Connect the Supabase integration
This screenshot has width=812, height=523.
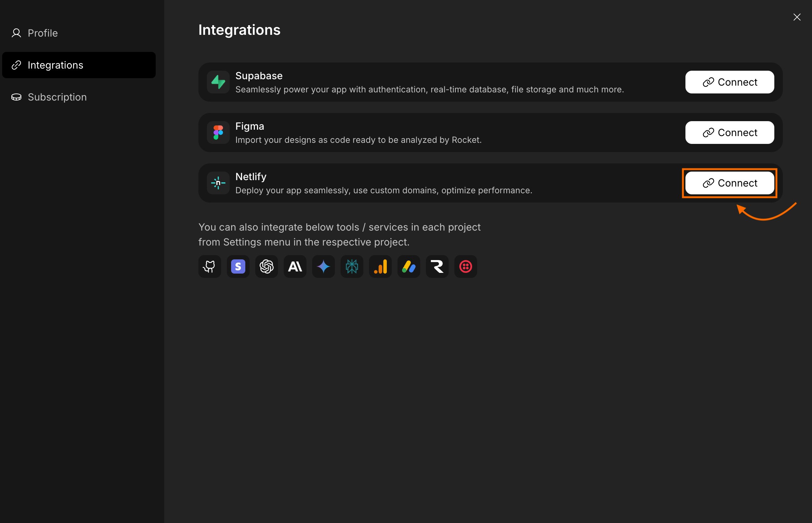click(730, 82)
